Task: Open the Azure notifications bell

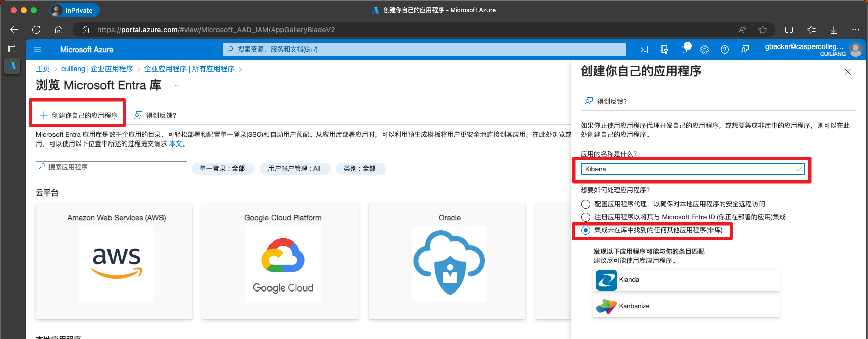Action: (x=684, y=50)
